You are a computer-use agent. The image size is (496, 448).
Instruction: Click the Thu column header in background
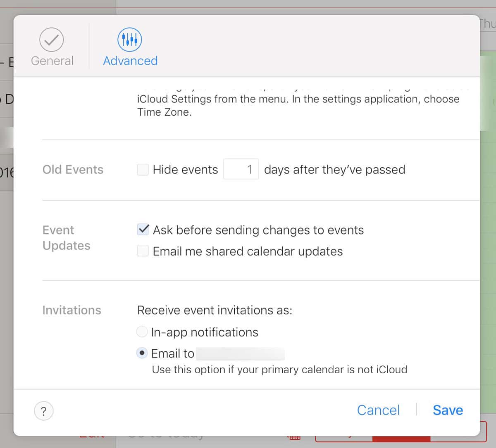[488, 24]
